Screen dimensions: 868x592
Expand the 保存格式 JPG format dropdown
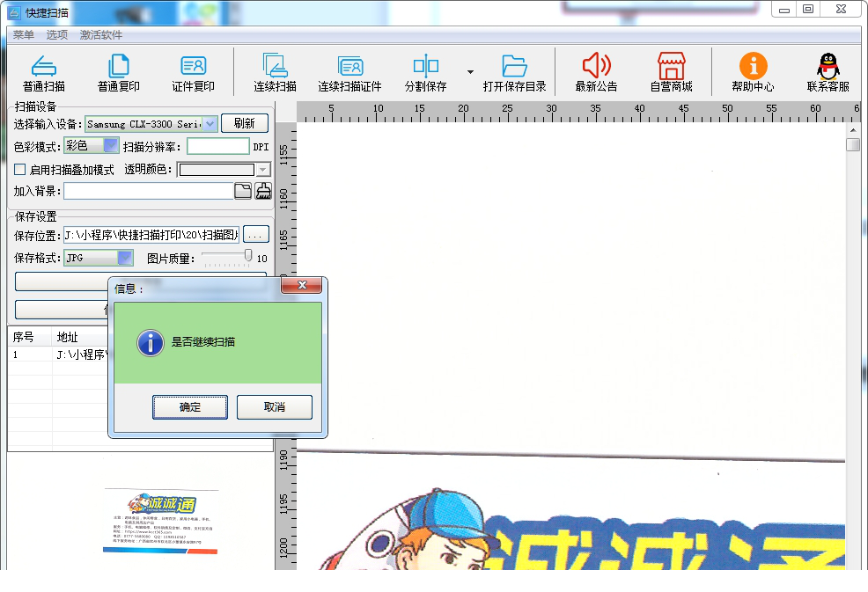(124, 258)
